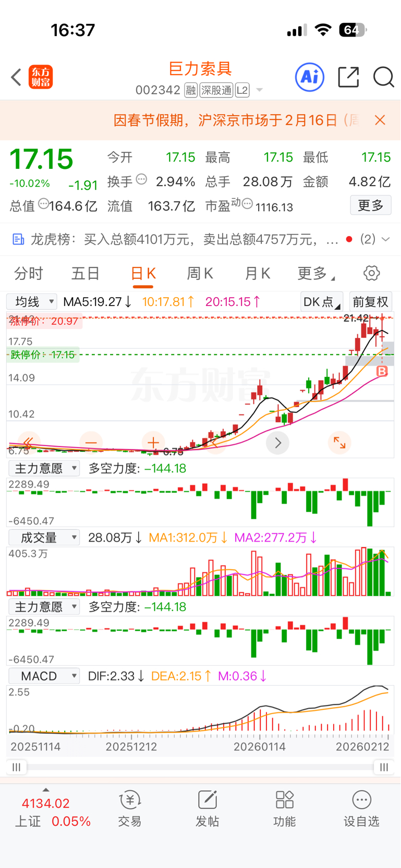The height and width of the screenshot is (868, 401).
Task: Tap the 20260212 date label
Action: [362, 747]
